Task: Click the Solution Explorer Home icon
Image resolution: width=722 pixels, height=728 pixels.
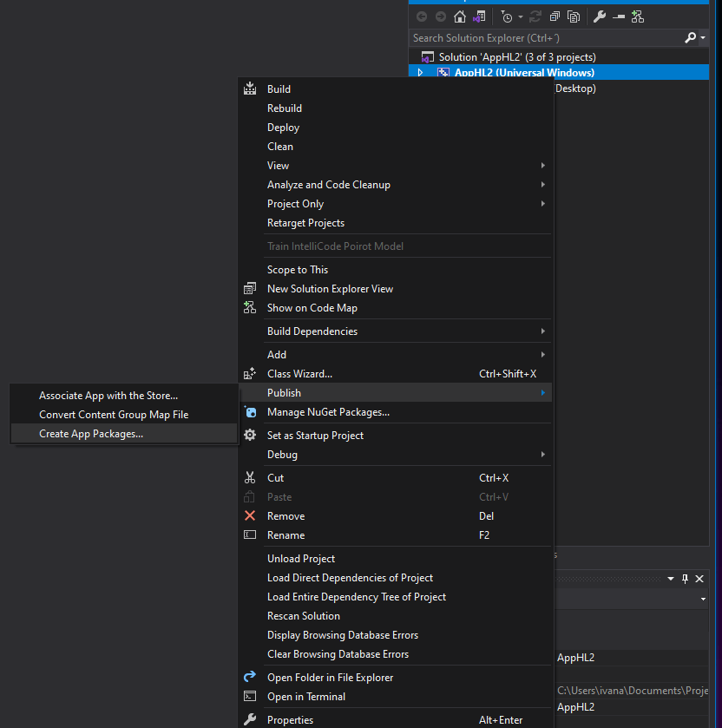Action: (460, 16)
